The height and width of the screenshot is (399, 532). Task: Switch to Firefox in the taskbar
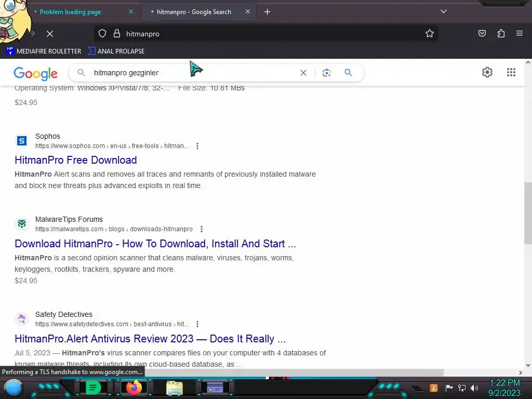click(134, 388)
